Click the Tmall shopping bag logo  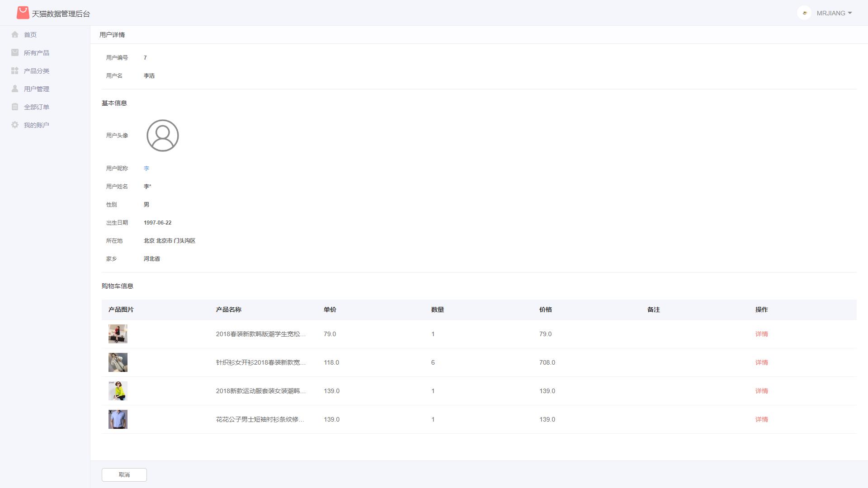[22, 13]
